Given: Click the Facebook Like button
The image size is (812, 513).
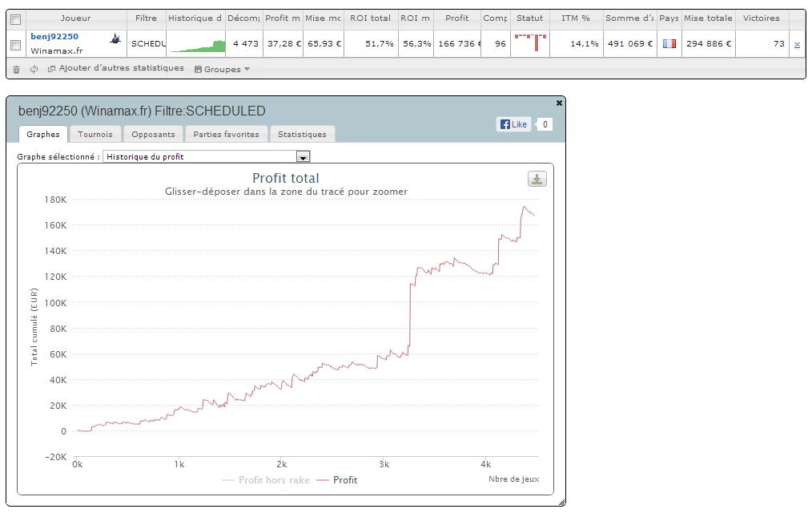Looking at the screenshot, I should tap(514, 124).
